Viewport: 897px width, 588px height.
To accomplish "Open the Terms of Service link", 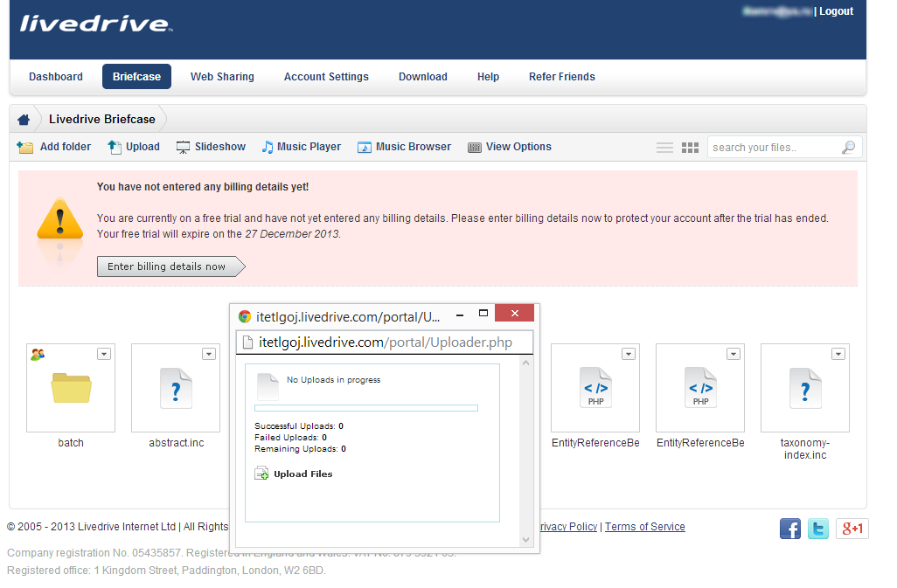I will [645, 527].
